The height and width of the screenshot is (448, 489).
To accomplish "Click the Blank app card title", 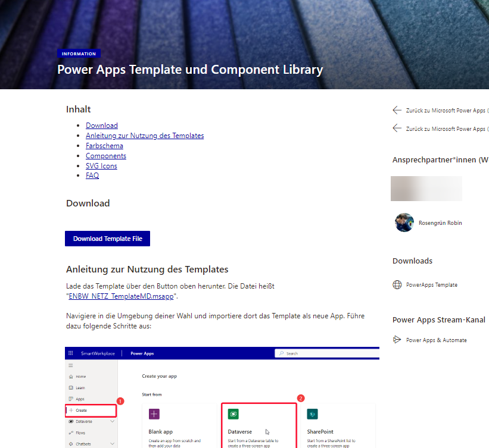I will (161, 431).
